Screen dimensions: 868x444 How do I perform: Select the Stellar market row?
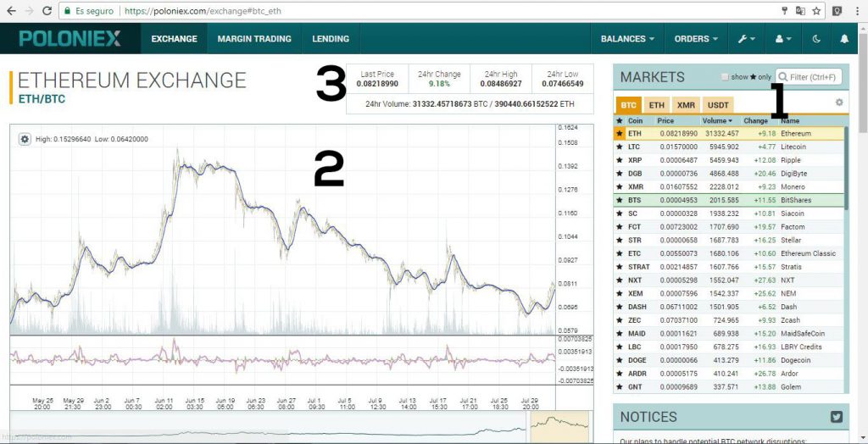click(x=730, y=241)
